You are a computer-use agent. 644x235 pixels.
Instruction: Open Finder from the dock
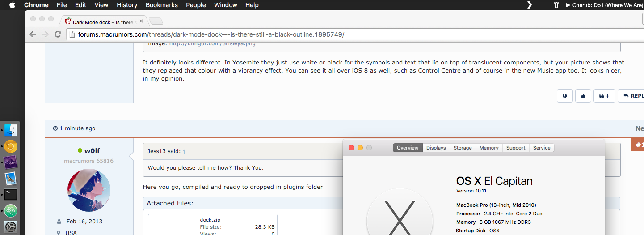click(11, 130)
